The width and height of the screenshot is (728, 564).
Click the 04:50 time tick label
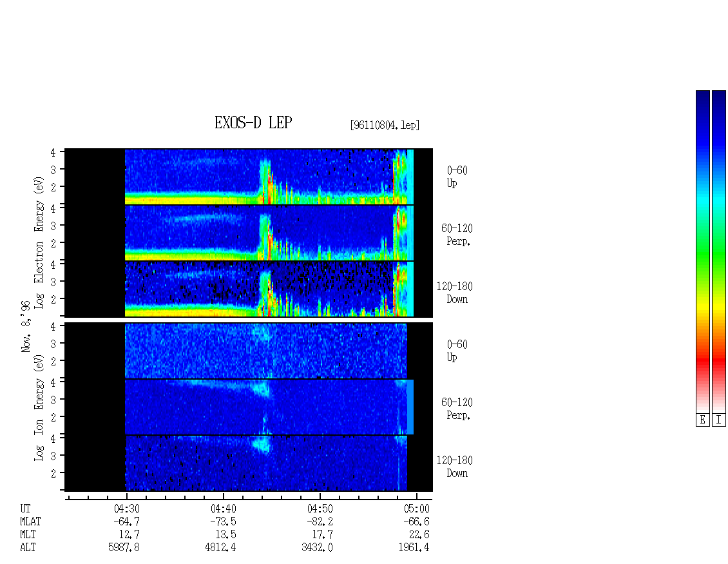click(320, 509)
